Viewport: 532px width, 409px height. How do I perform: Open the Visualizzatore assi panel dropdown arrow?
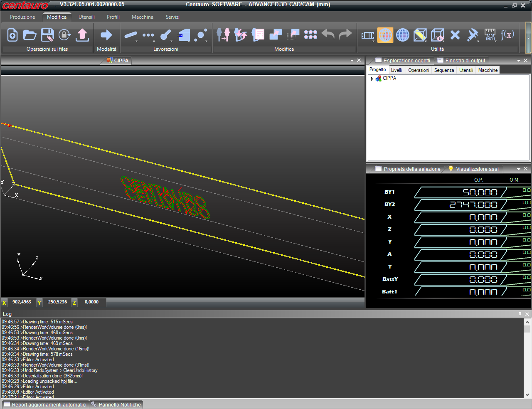pyautogui.click(x=519, y=169)
